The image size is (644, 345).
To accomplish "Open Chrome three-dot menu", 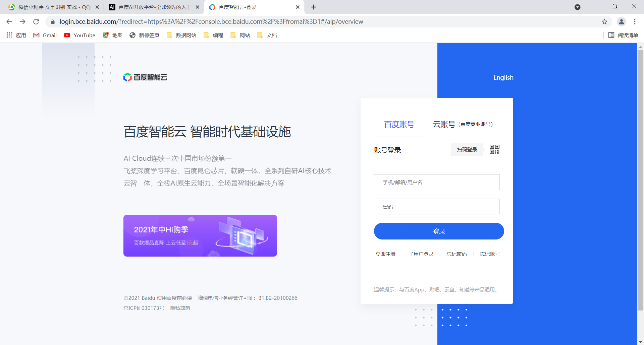I will (635, 22).
